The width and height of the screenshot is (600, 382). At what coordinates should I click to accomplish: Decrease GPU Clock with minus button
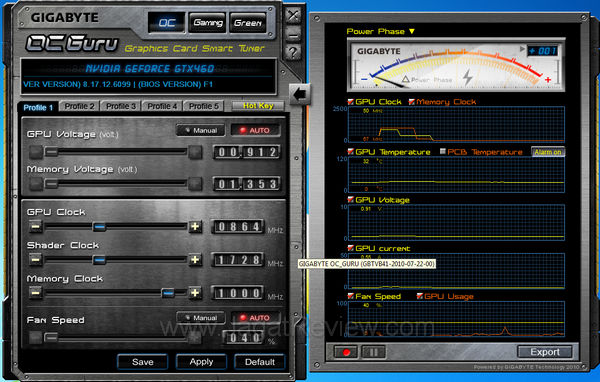(35, 227)
